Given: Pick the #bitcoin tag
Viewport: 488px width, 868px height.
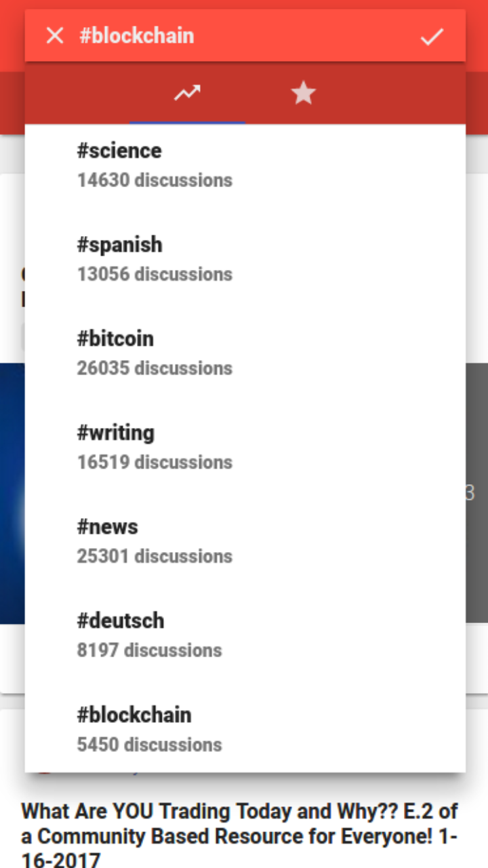Looking at the screenshot, I should [115, 338].
